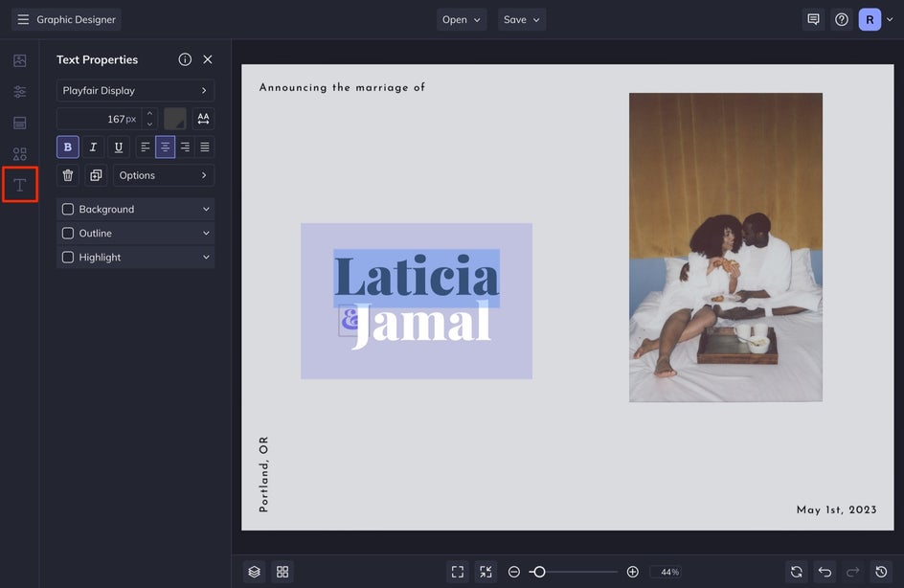This screenshot has width=904, height=588.
Task: Select the Text tool in the sidebar
Action: point(19,184)
